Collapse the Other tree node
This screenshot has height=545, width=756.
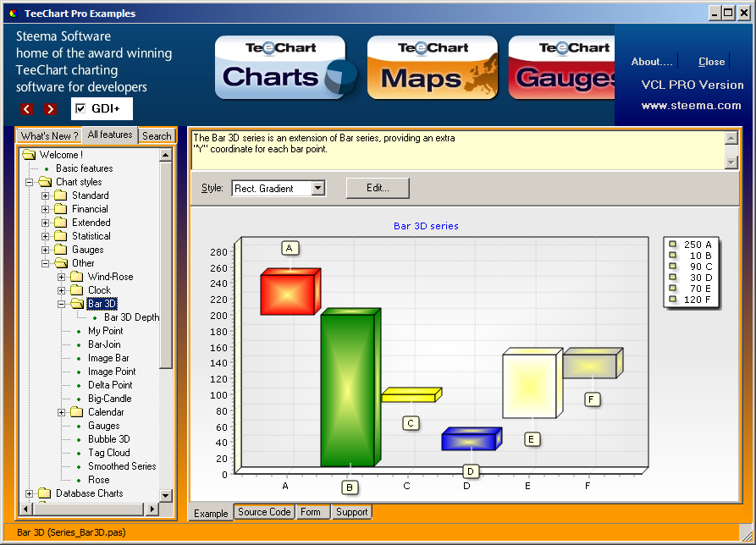tap(46, 263)
